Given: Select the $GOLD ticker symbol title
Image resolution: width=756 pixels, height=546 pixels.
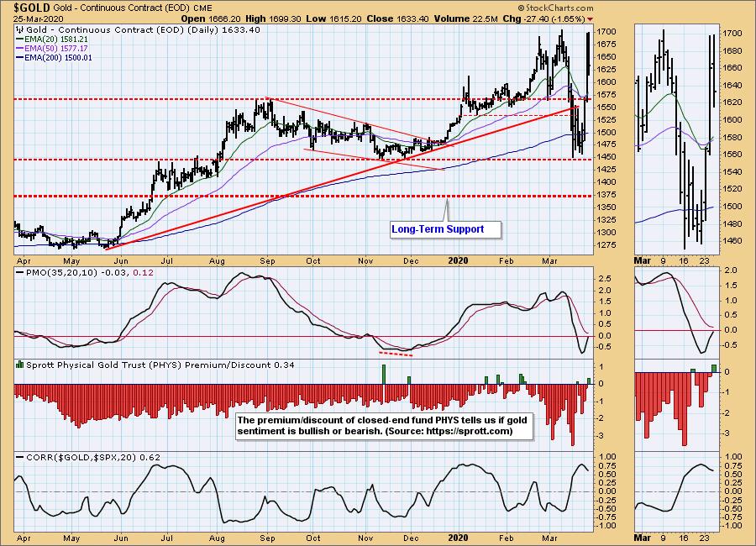Looking at the screenshot, I should point(32,8).
